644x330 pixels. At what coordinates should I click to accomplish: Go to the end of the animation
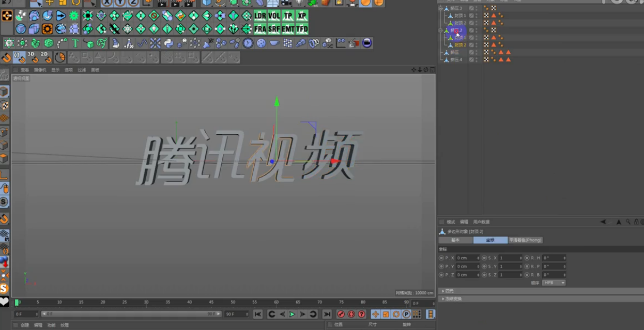click(327, 314)
